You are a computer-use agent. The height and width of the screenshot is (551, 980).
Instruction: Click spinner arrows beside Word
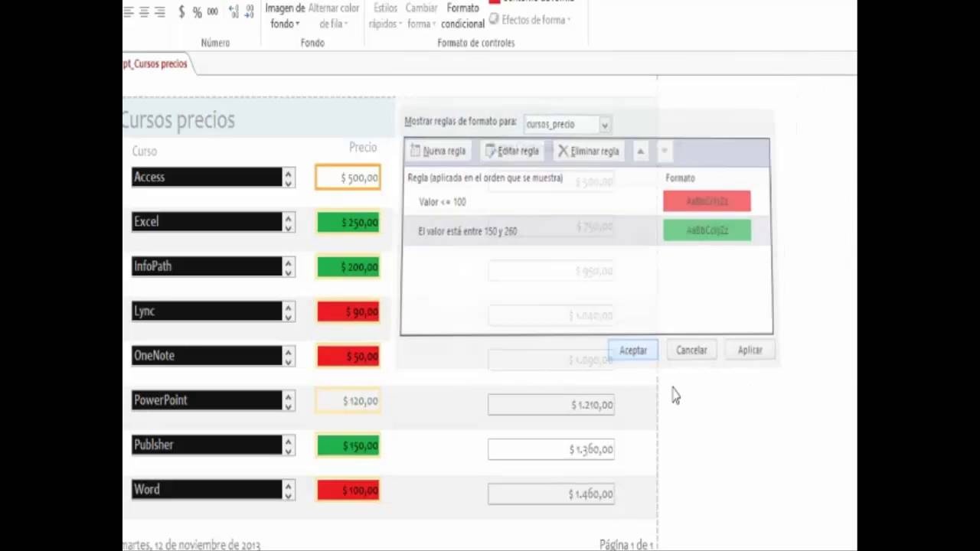click(289, 490)
